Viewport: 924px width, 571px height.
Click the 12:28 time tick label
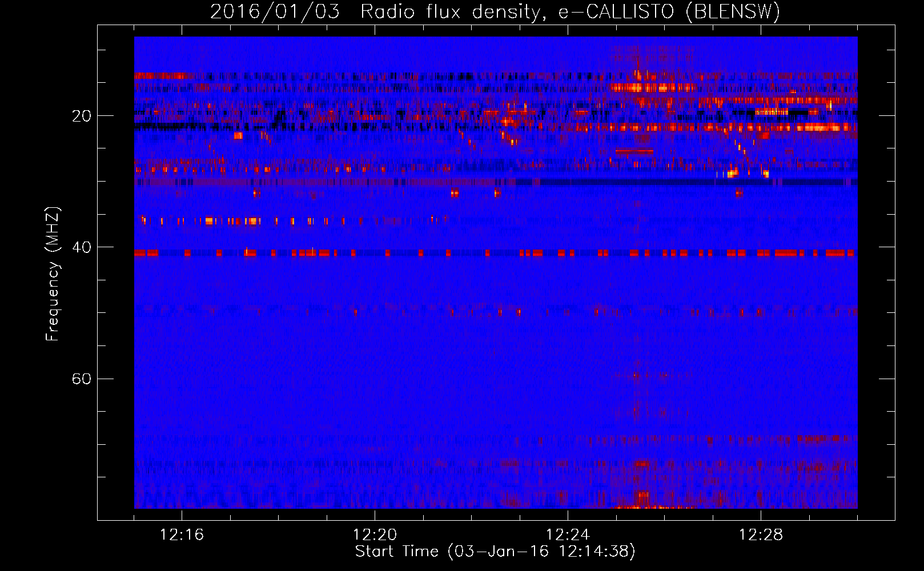(761, 535)
